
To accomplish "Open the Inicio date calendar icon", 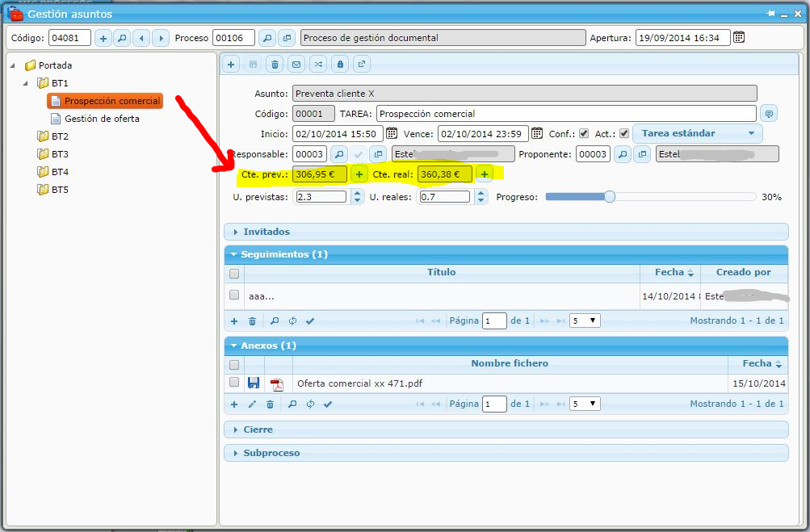I will (392, 133).
